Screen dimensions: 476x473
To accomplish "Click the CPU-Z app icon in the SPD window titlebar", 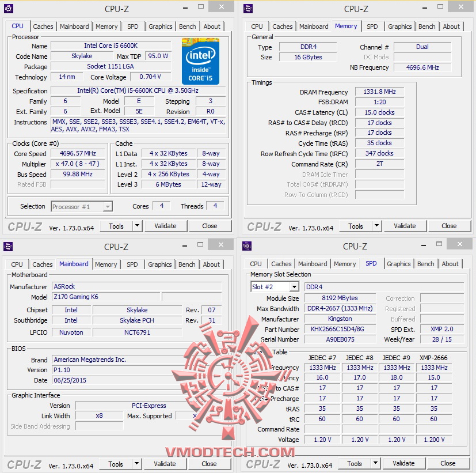I will click(247, 246).
